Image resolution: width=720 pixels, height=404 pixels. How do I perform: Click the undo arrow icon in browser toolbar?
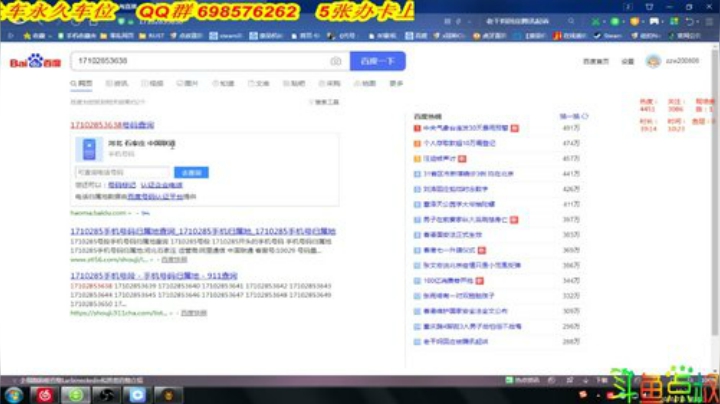[x=689, y=22]
